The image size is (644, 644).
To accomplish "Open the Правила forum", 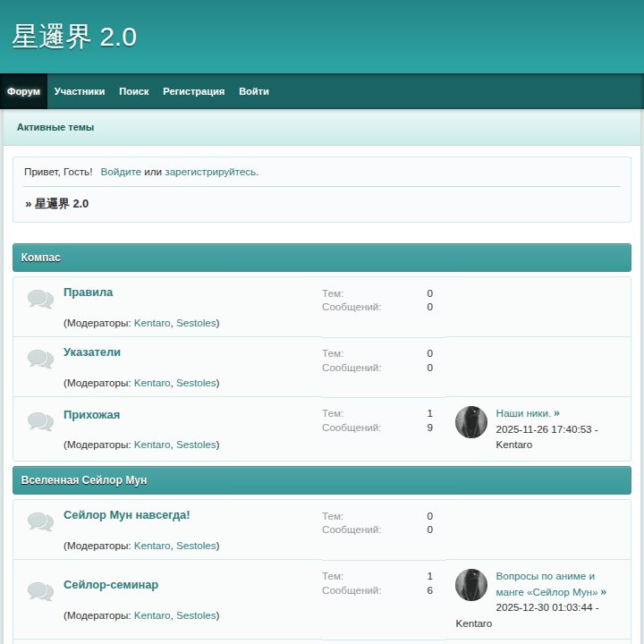I will (x=88, y=292).
